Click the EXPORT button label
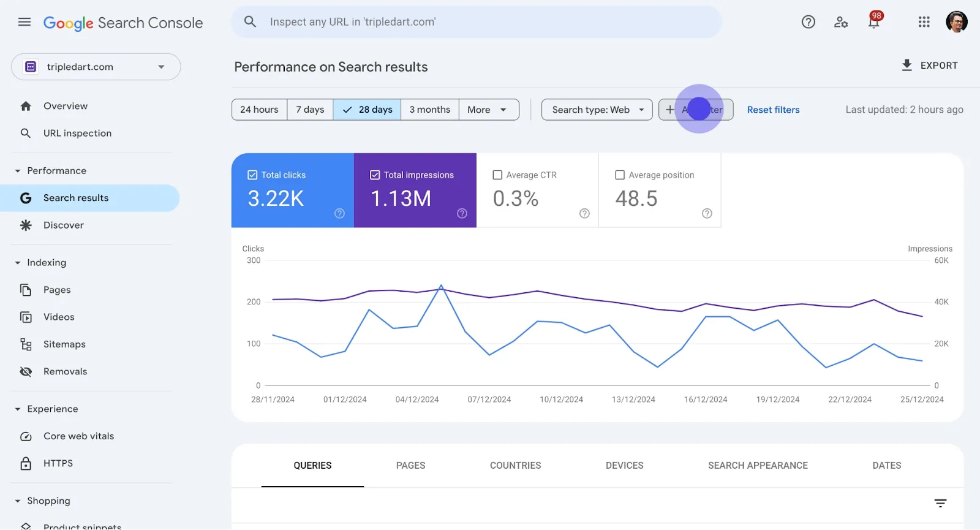The height and width of the screenshot is (530, 980). tap(939, 66)
